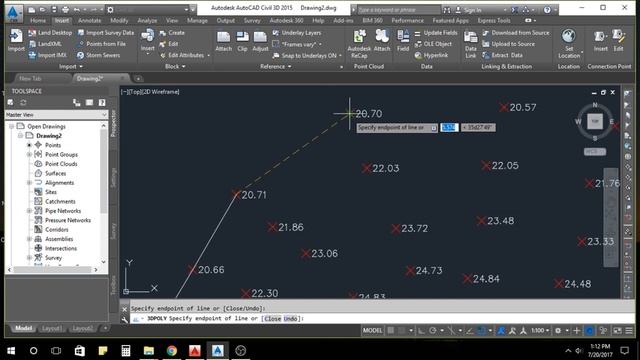Image resolution: width=640 pixels, height=360 pixels.
Task: Click the customization menu icon in status bar
Action: click(x=629, y=331)
